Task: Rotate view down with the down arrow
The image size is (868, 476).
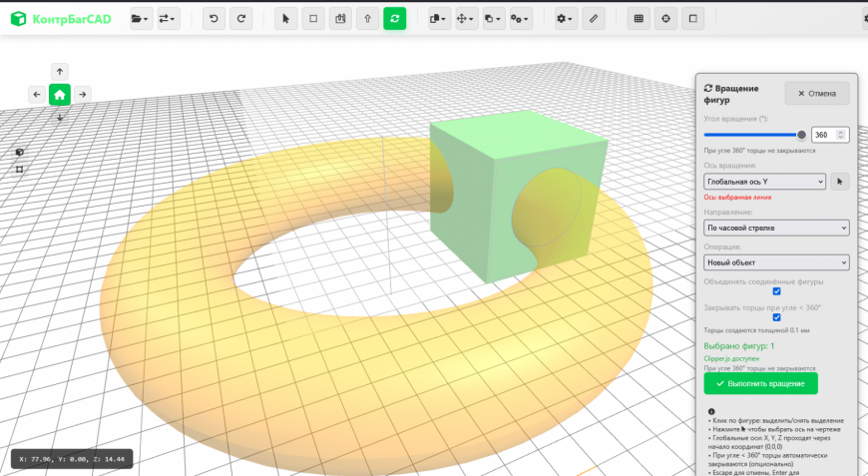Action: point(60,118)
